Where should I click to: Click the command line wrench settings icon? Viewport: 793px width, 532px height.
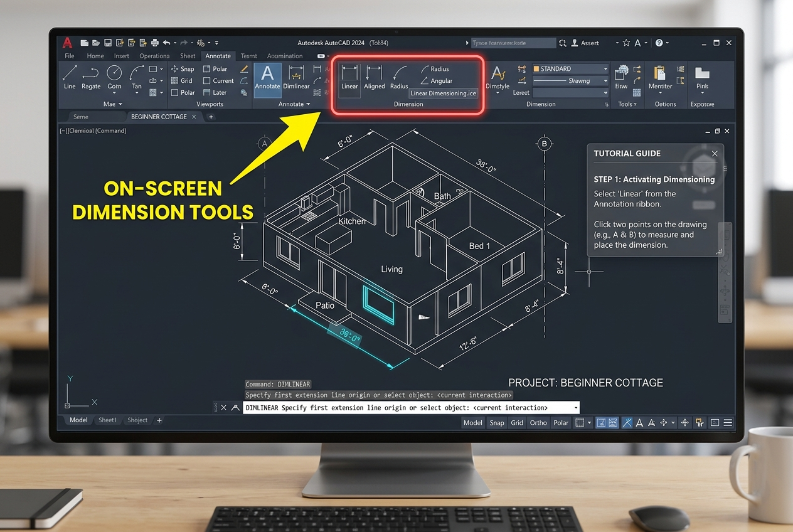236,408
